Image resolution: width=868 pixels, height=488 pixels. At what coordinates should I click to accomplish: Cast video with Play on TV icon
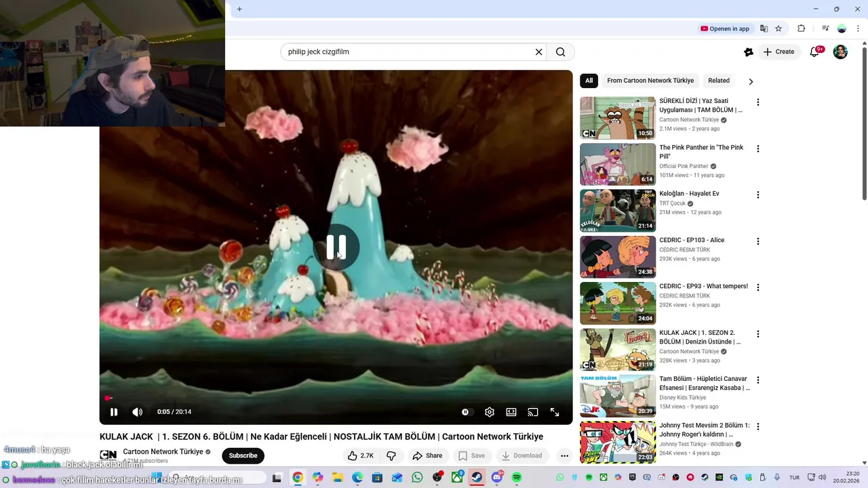(x=533, y=412)
